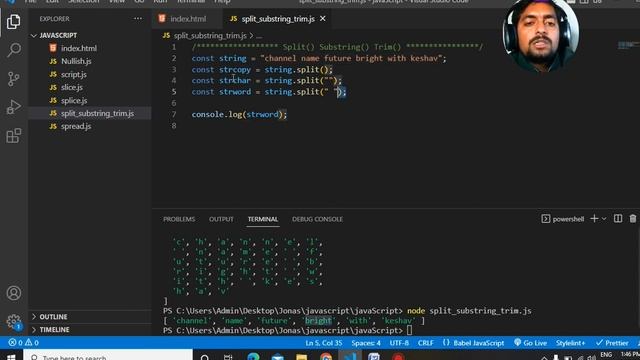
Task: Open Task View on the taskbar
Action: coord(228,357)
